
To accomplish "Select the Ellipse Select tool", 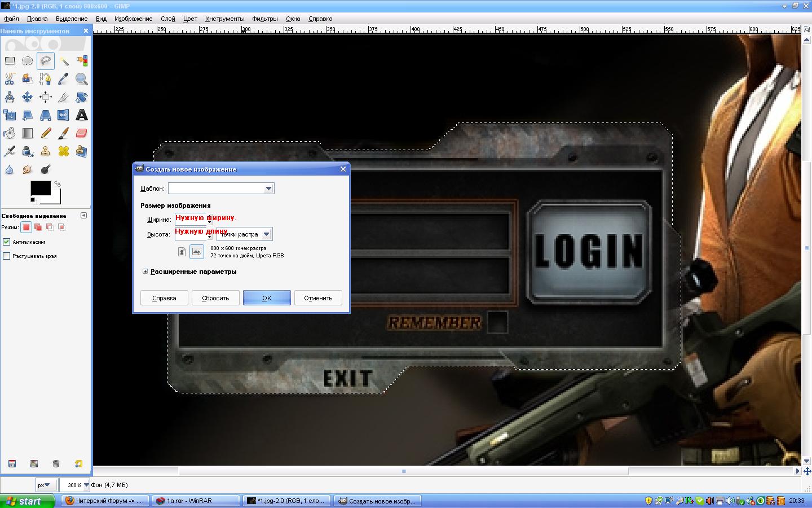I will pyautogui.click(x=28, y=61).
